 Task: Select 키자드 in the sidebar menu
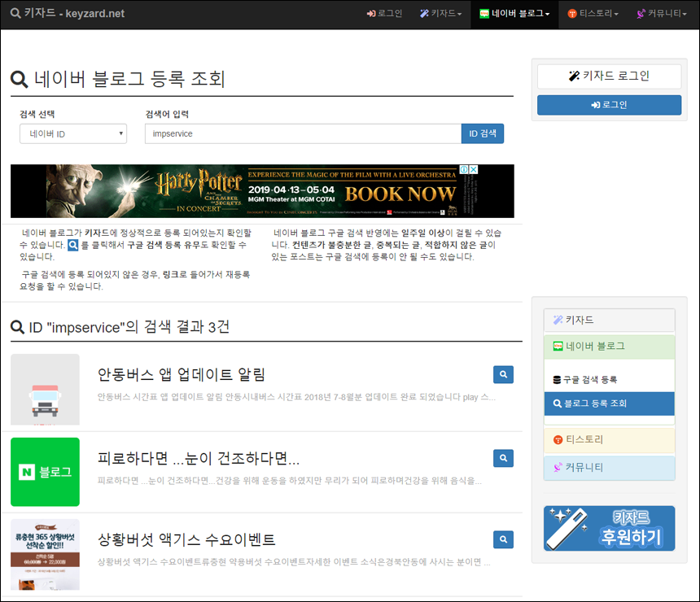click(609, 320)
